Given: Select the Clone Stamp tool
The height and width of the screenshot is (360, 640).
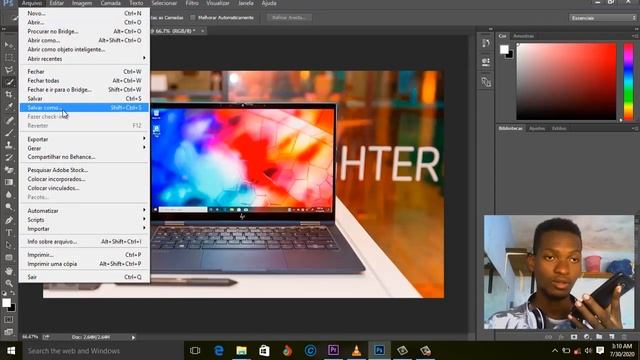Looking at the screenshot, I should click(x=9, y=145).
